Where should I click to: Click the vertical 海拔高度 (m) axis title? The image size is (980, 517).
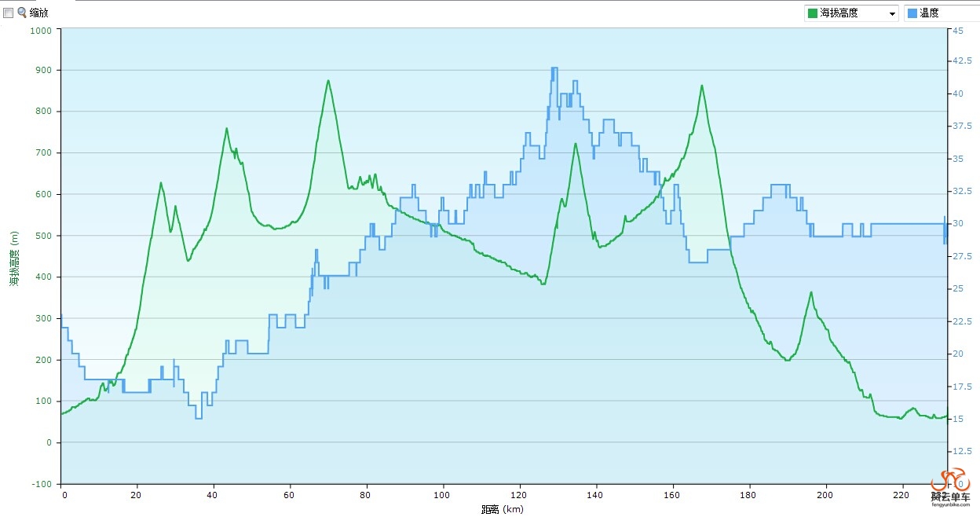(13, 258)
